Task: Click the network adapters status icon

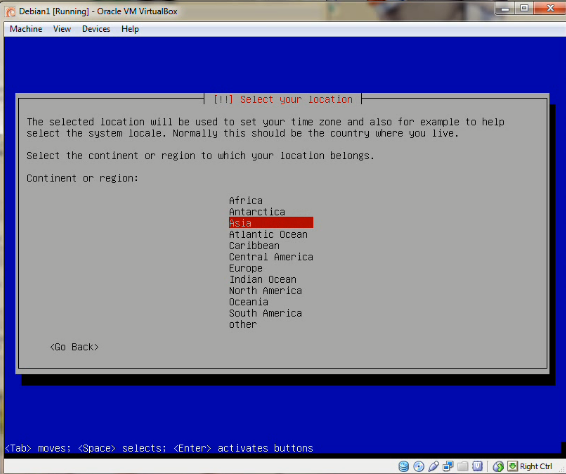Action: click(x=448, y=466)
